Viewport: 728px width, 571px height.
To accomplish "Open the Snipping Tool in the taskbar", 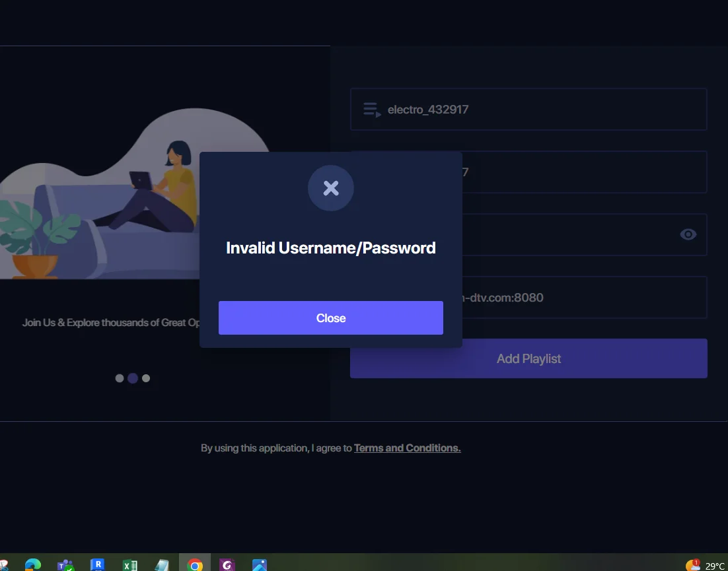I will [x=4, y=565].
